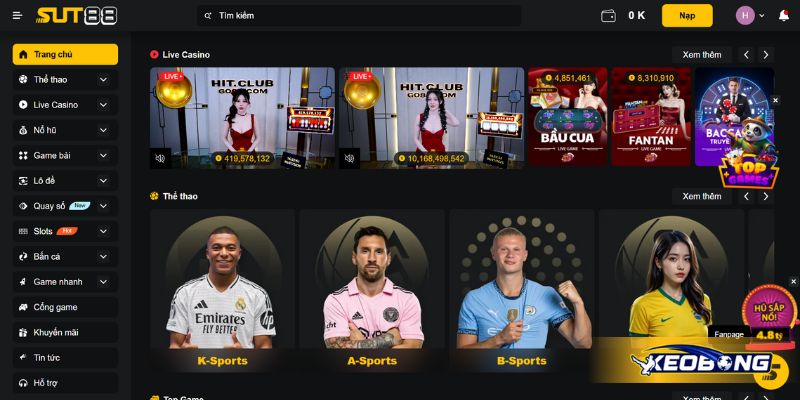Click the SUT88 logo
This screenshot has width=800, height=400.
(77, 15)
